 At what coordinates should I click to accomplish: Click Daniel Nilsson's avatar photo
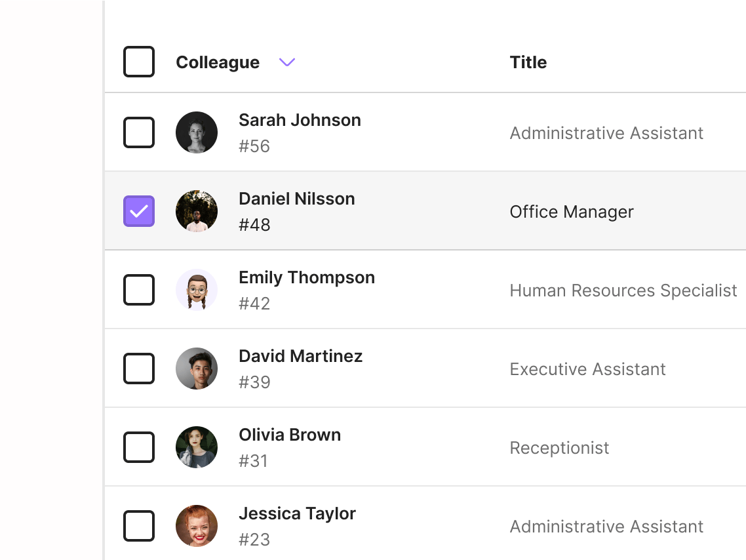196,211
